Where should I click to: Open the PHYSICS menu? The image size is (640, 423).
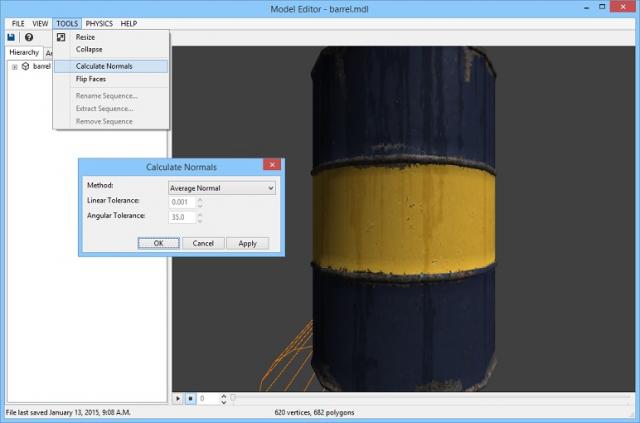point(99,22)
